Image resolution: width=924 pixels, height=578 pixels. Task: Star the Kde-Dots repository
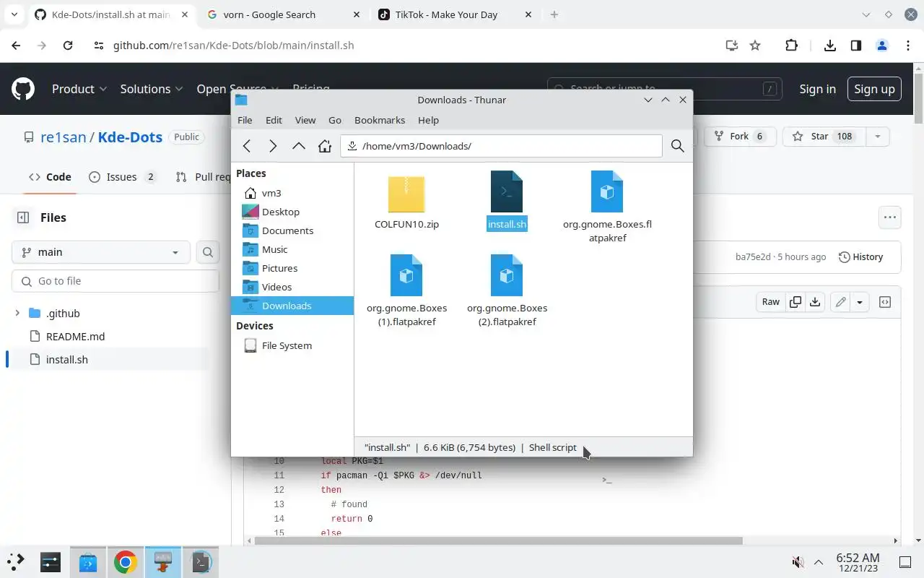(x=823, y=136)
